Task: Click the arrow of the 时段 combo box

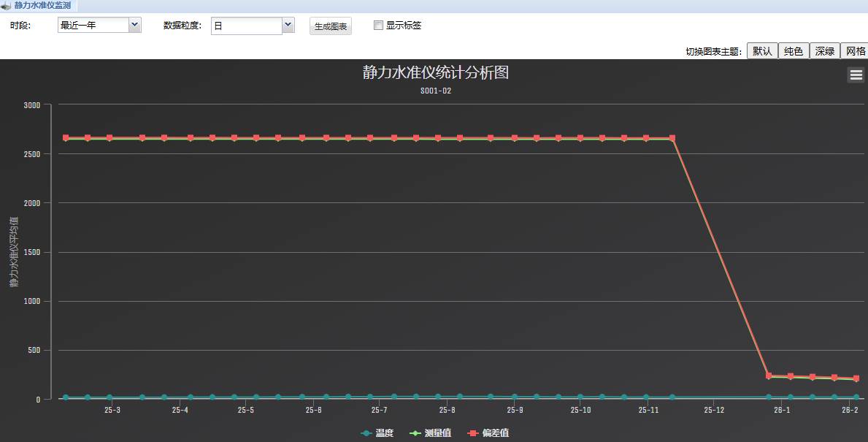Action: [x=135, y=24]
